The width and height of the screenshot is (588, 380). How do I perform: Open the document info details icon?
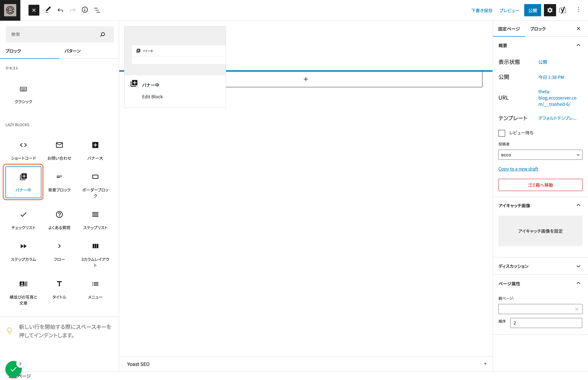[84, 10]
